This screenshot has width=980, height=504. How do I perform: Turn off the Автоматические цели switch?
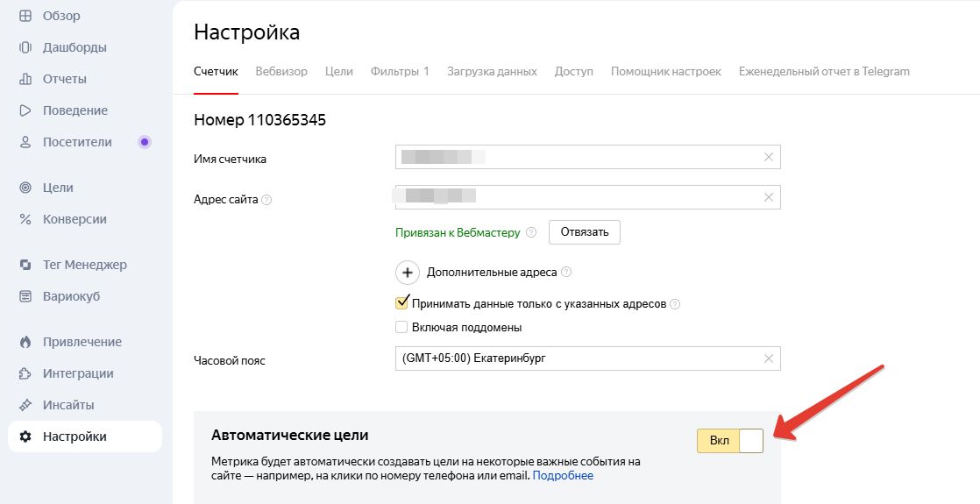730,441
